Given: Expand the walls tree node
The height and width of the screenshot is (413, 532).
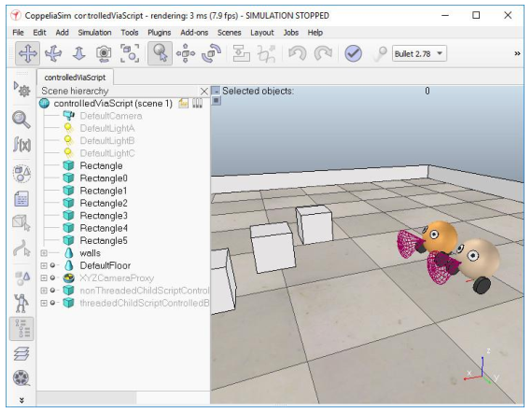Looking at the screenshot, I should (44, 253).
